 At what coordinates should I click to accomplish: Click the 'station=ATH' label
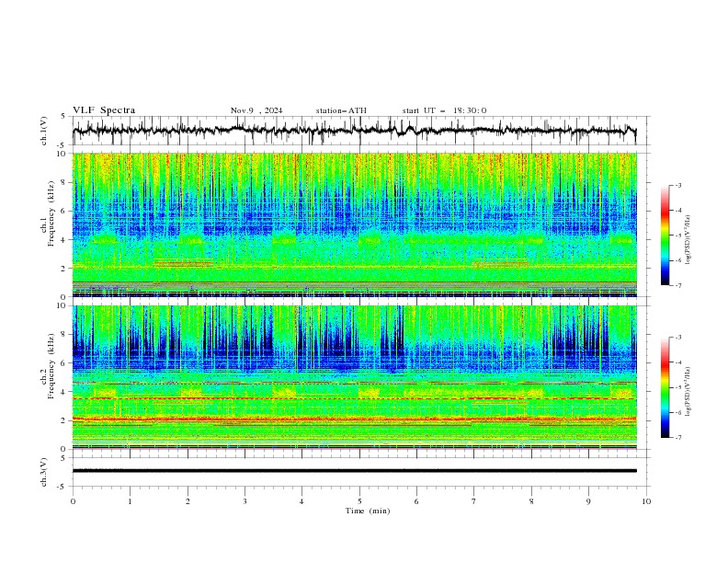coord(341,110)
